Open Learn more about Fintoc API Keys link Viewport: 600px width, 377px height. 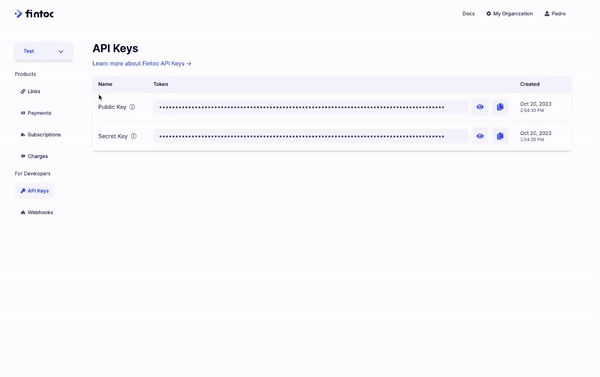[142, 64]
